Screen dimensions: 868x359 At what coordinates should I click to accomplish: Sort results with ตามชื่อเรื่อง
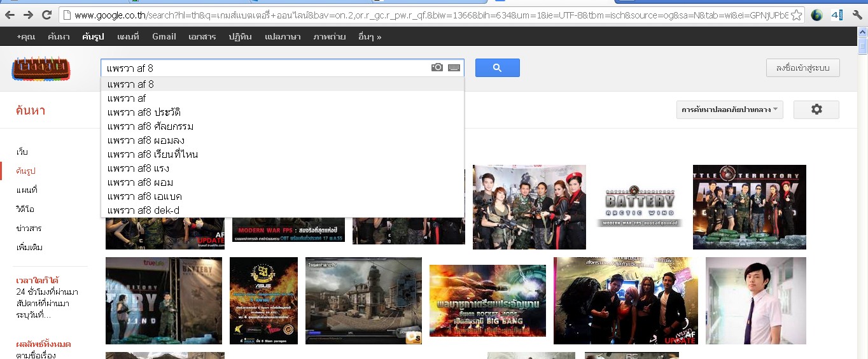[36, 355]
